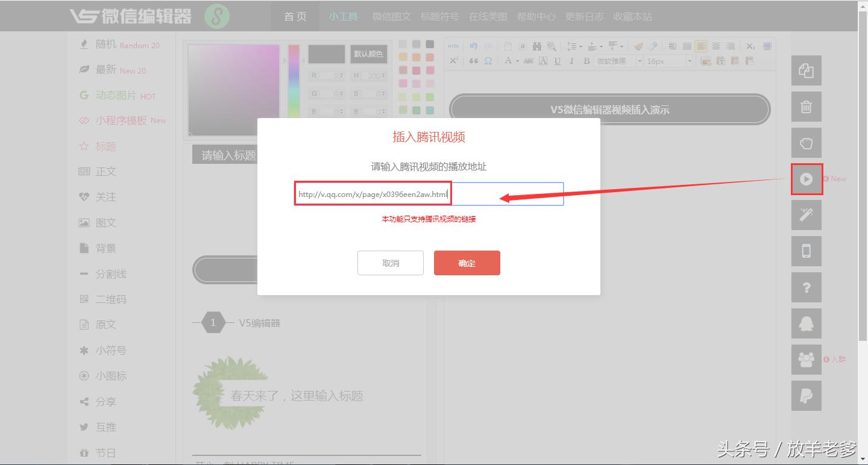
Task: Click the format brush icon
Action: click(638, 46)
